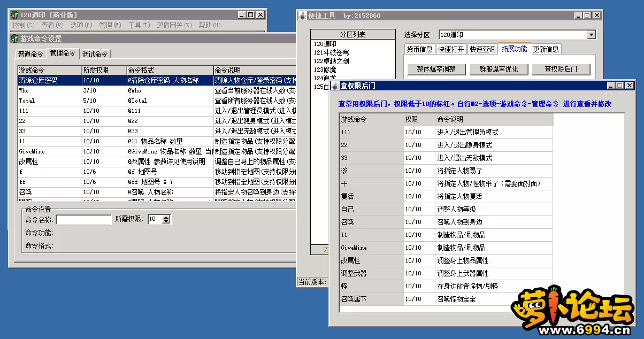Select the 111 row in 游戏命令设置

tap(156, 111)
